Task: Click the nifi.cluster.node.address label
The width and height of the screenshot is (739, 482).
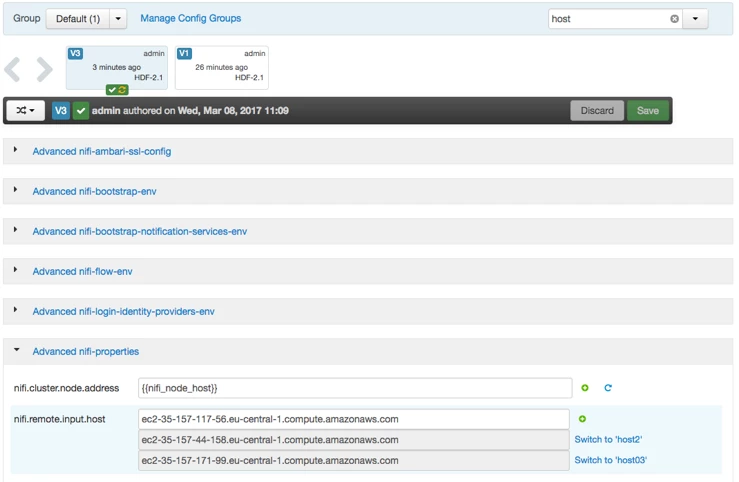Action: [x=66, y=388]
